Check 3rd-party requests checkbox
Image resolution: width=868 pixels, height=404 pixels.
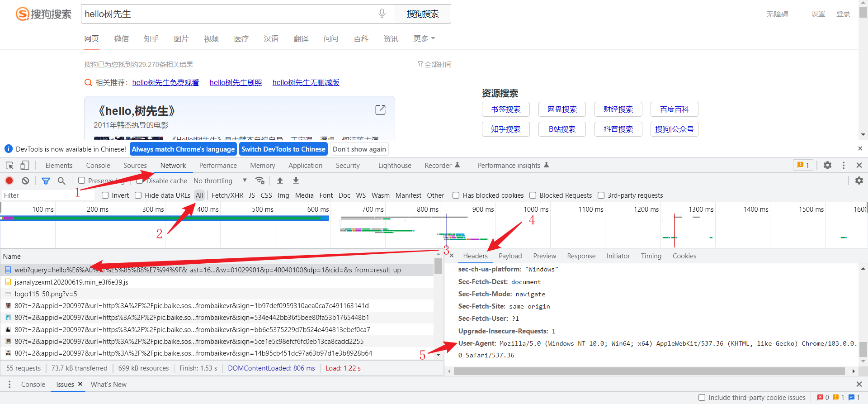601,195
